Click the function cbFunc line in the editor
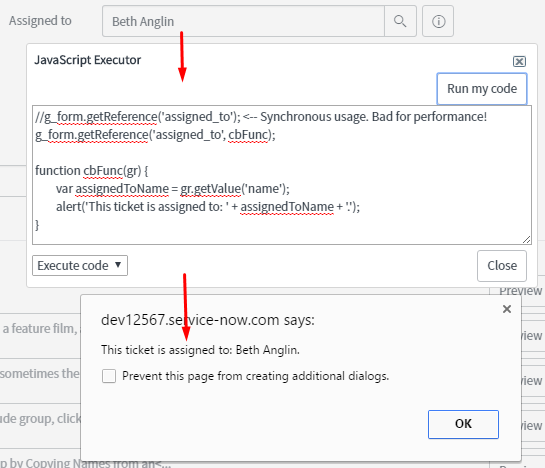Image resolution: width=545 pixels, height=468 pixels. (x=91, y=171)
